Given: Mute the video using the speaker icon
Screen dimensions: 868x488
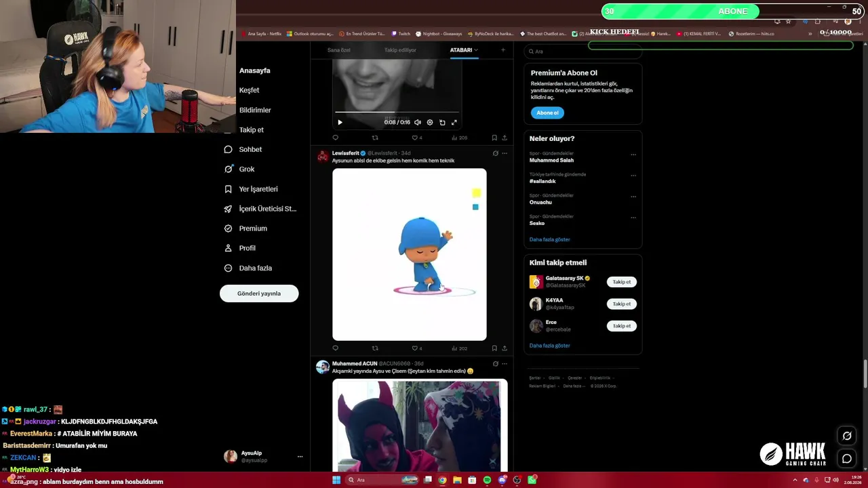Looking at the screenshot, I should pyautogui.click(x=417, y=123).
